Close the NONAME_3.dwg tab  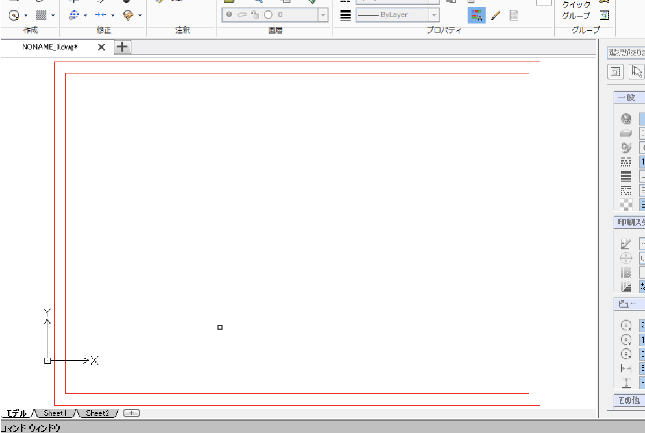point(101,47)
